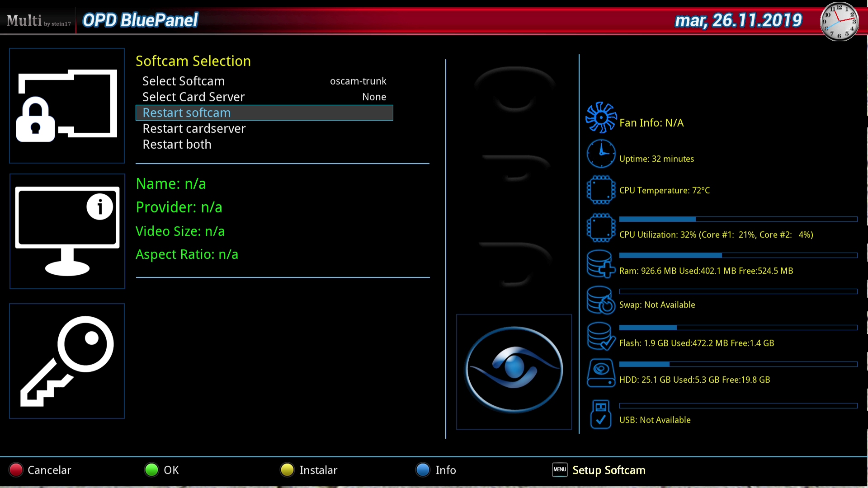Click the blue eye logo image
Image resolution: width=868 pixels, height=488 pixels.
pyautogui.click(x=514, y=371)
